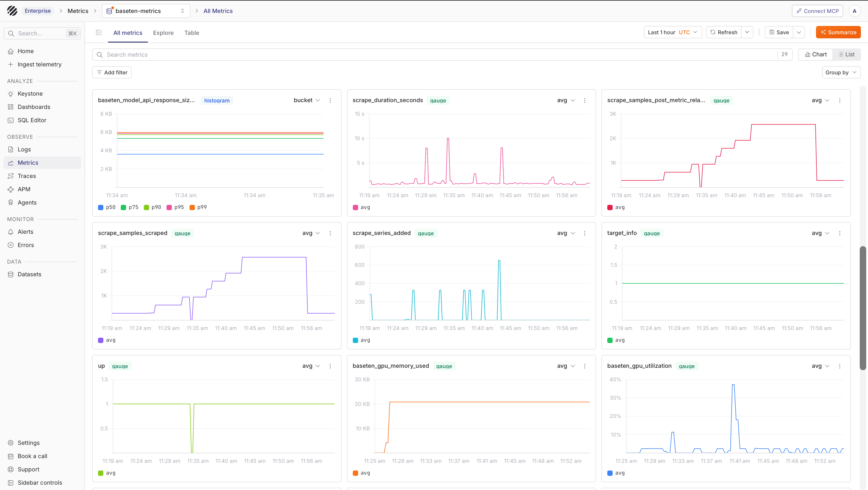Select the All metrics tab

point(128,33)
